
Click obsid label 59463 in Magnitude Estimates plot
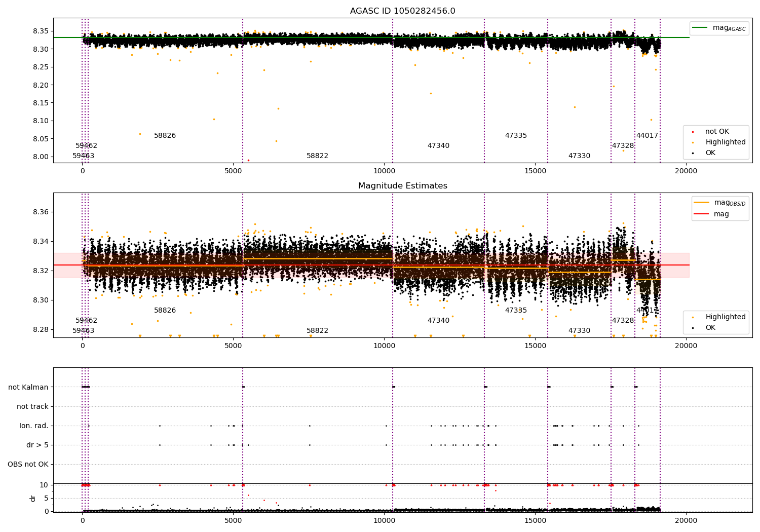tap(83, 331)
